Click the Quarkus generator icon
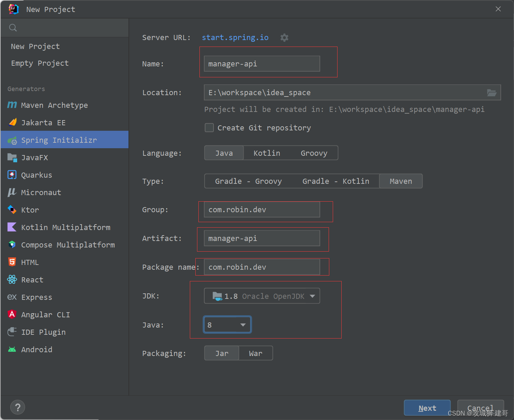 [x=12, y=175]
